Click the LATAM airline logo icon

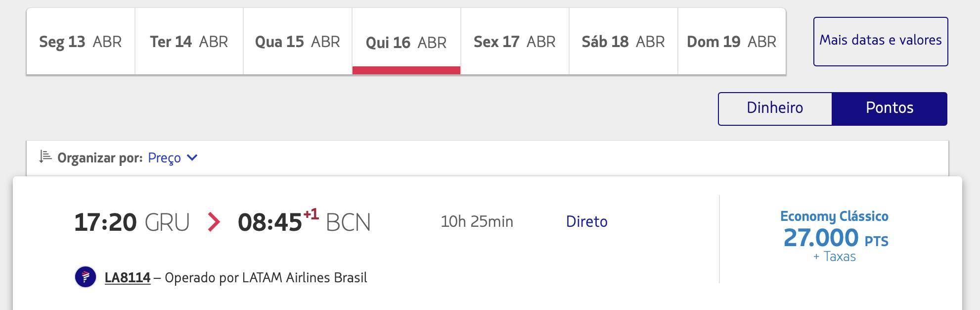point(86,277)
